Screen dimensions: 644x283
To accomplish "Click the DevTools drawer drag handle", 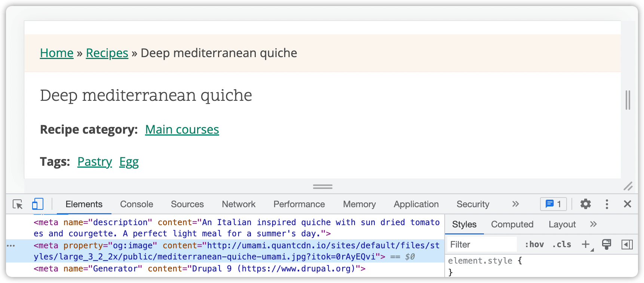I will (323, 187).
